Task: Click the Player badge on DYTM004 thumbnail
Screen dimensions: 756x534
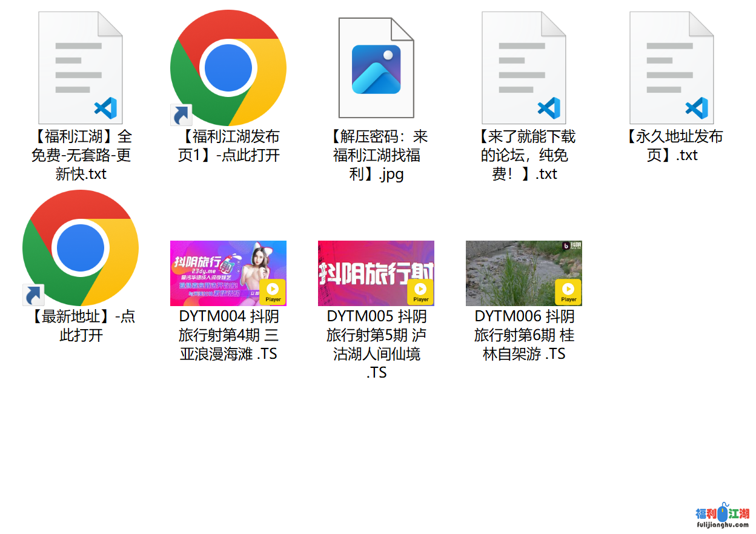Action: point(273,292)
